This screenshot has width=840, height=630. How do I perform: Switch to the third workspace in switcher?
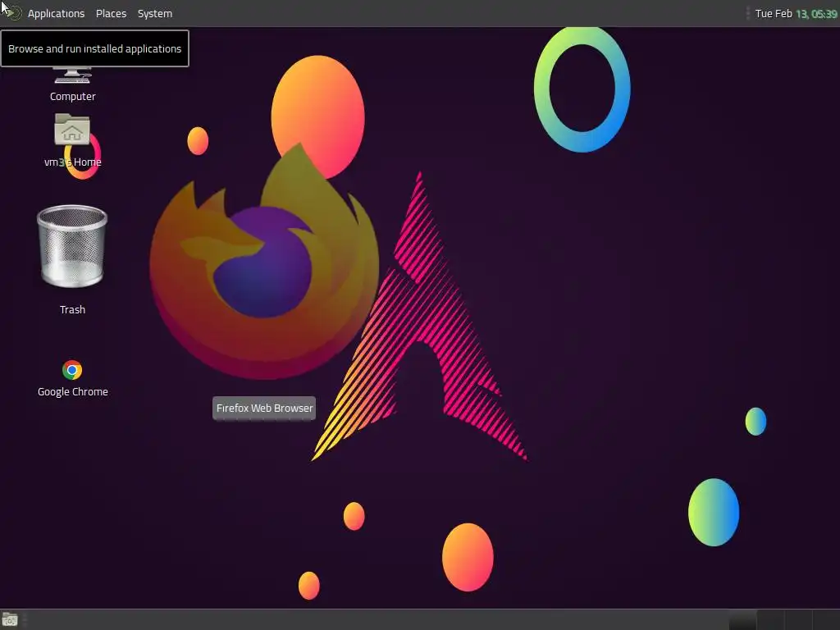tap(798, 620)
